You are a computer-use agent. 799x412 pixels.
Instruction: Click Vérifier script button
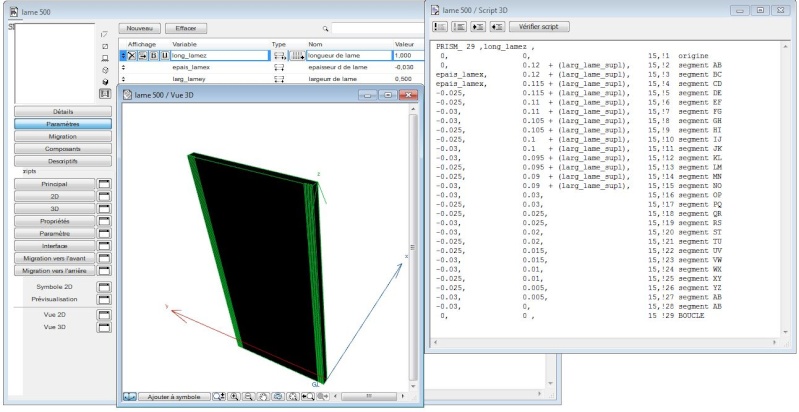539,26
